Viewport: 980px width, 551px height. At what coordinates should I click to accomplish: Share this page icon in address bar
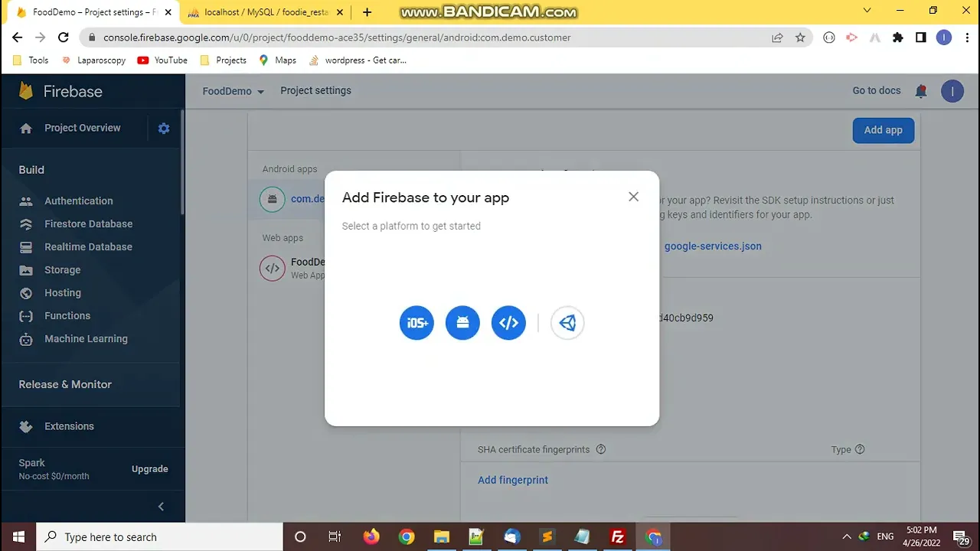point(777,37)
